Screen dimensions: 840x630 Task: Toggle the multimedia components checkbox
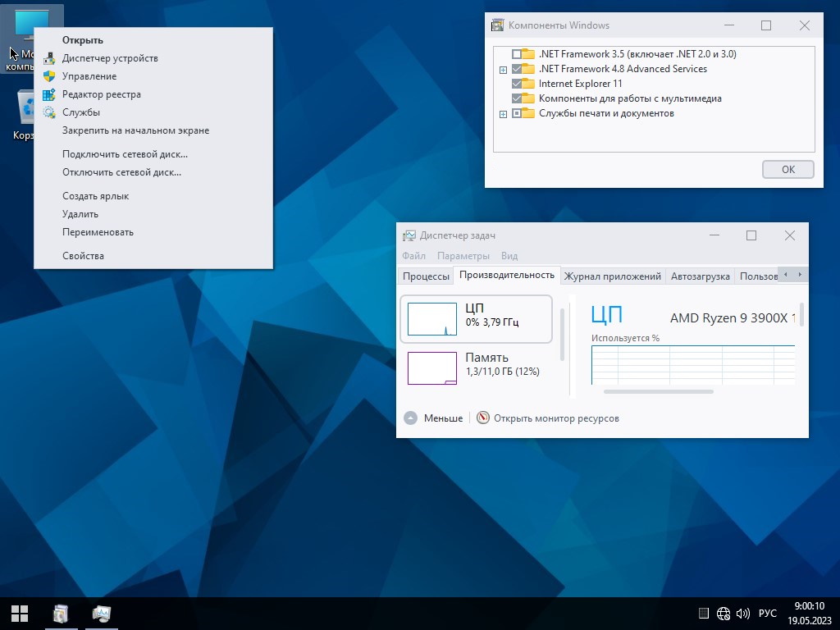(x=517, y=98)
